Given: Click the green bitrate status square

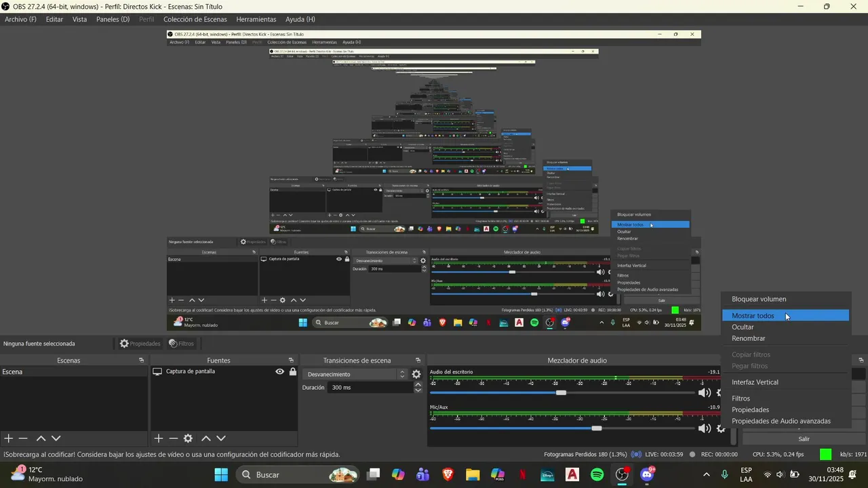Looking at the screenshot, I should tap(825, 454).
